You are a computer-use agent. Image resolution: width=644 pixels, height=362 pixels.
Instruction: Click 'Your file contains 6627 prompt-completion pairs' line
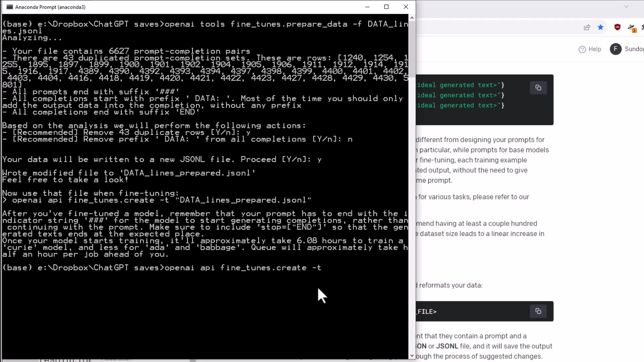(126, 51)
